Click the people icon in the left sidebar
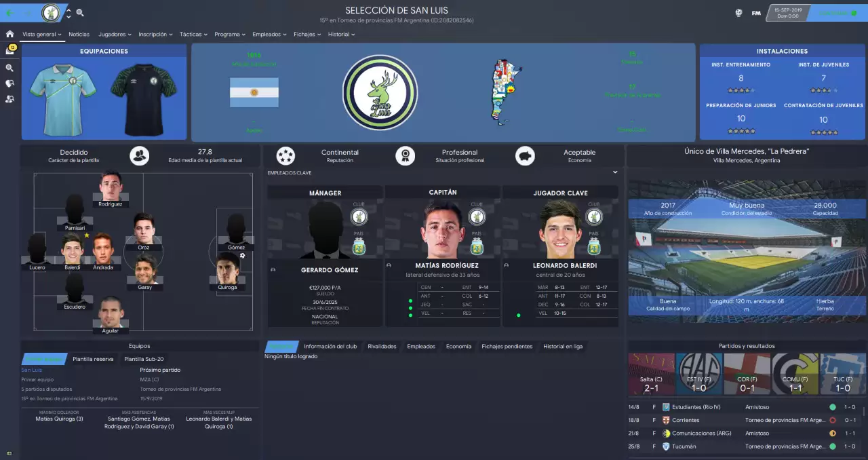 click(9, 99)
